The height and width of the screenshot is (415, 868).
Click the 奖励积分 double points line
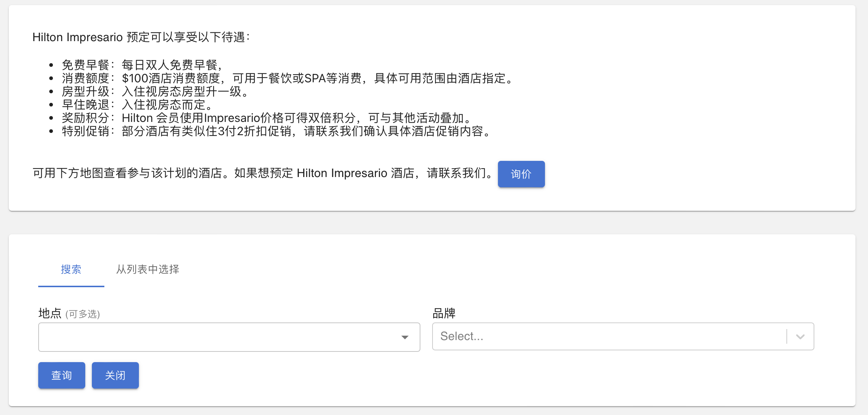266,118
